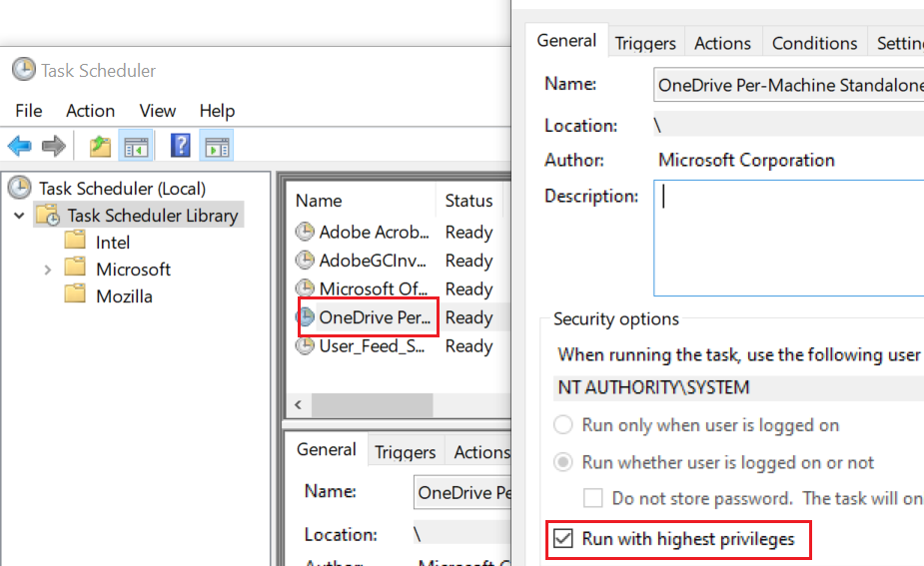
Task: Click the Name field in lower details pane
Action: tap(462, 492)
